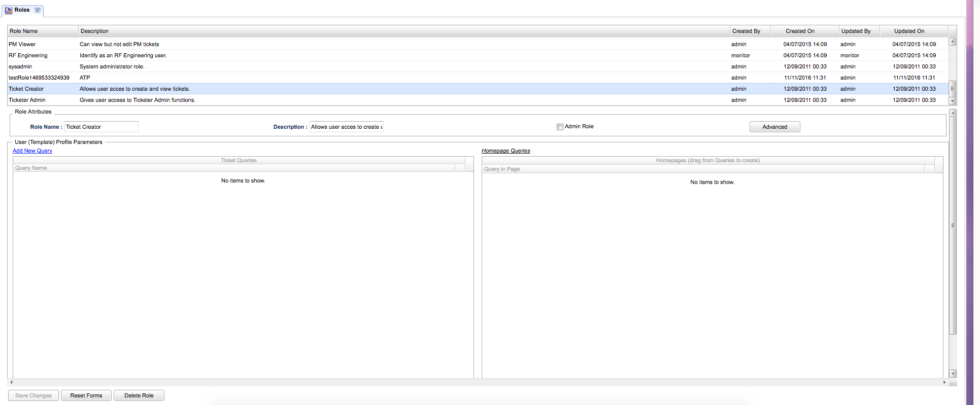
Task: Click horizontal scrollbar left arrow
Action: (11, 382)
